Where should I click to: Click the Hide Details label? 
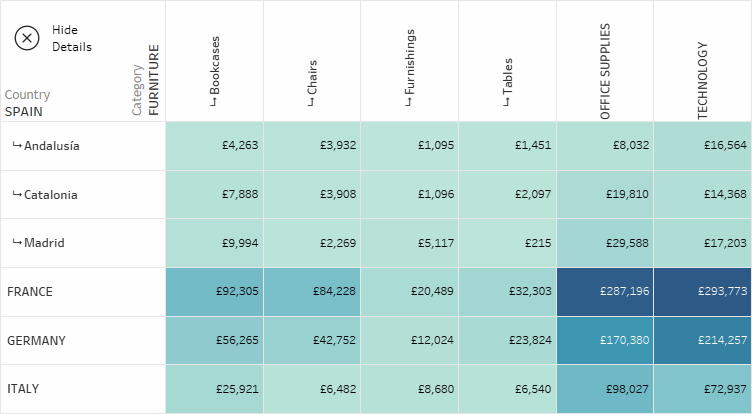coord(71,38)
